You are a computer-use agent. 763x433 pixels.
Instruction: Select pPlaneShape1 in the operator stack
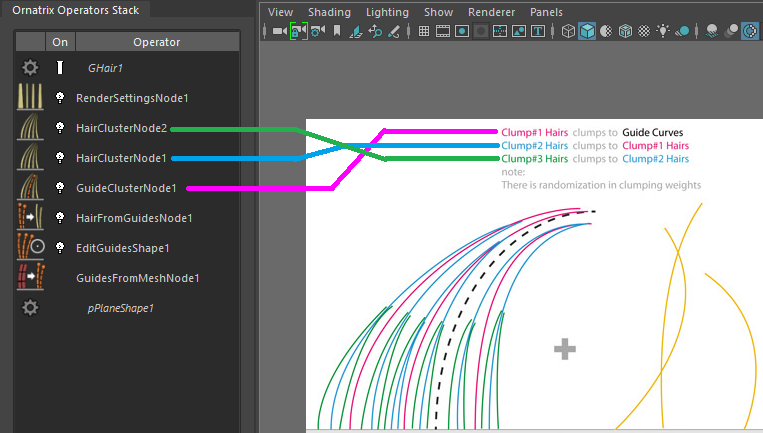pos(121,308)
